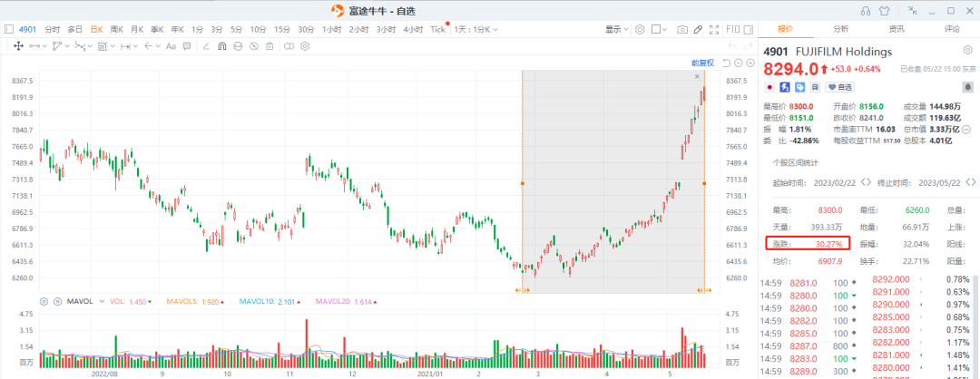Select the 5分 five-minute interval
Image resolution: width=980 pixels, height=379 pixels.
point(236,29)
